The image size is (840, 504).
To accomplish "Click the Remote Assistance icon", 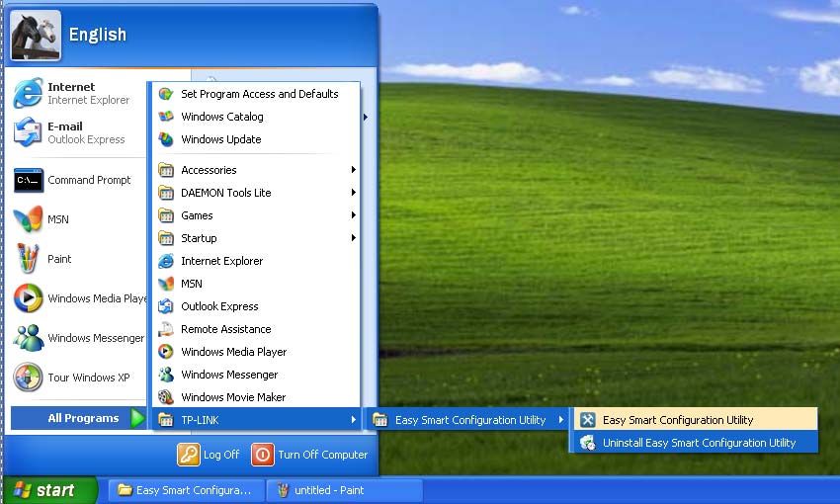I will point(166,329).
